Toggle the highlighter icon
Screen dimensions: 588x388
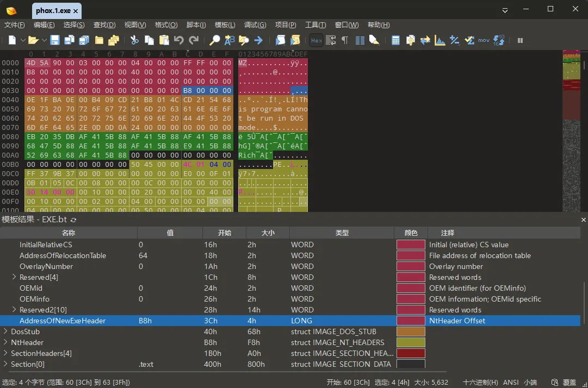point(374,40)
